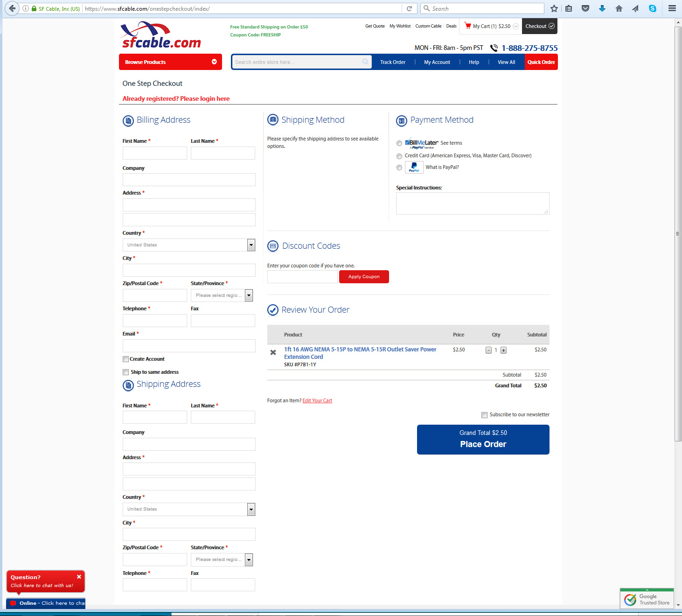Click the magnifier icon in store search
The image size is (682, 616).
(x=365, y=62)
